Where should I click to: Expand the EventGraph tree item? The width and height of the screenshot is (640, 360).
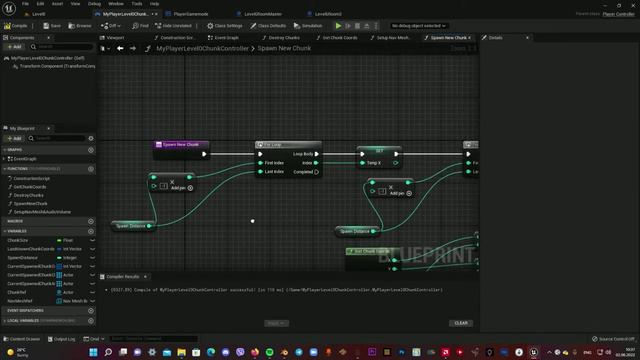4,159
